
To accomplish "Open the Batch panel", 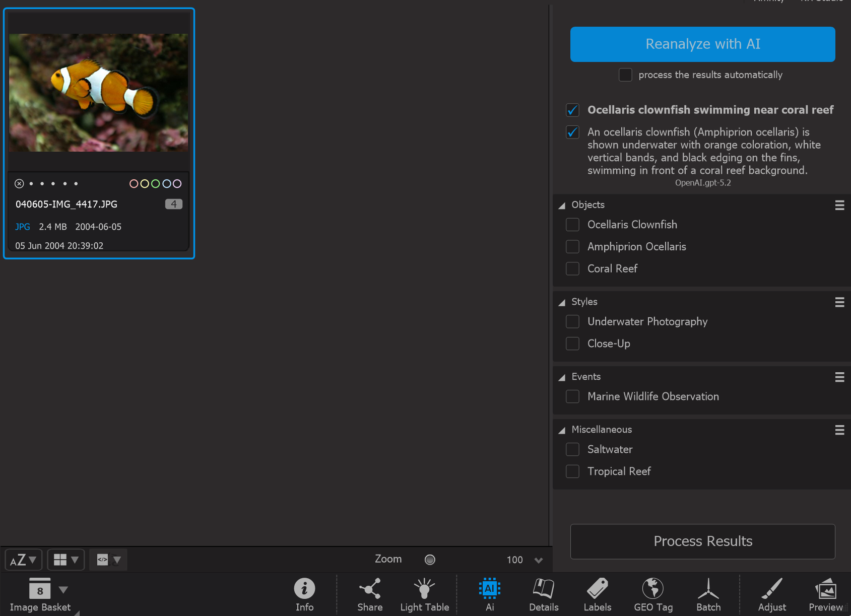I will click(x=708, y=594).
